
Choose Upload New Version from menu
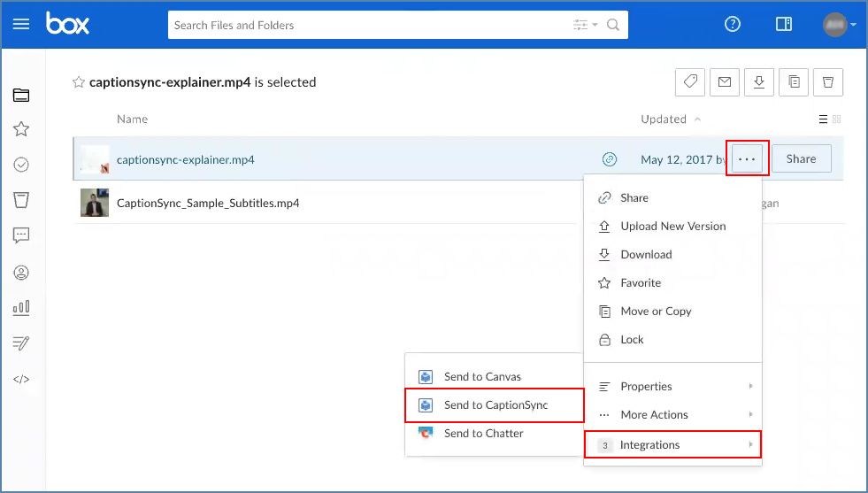pos(672,226)
